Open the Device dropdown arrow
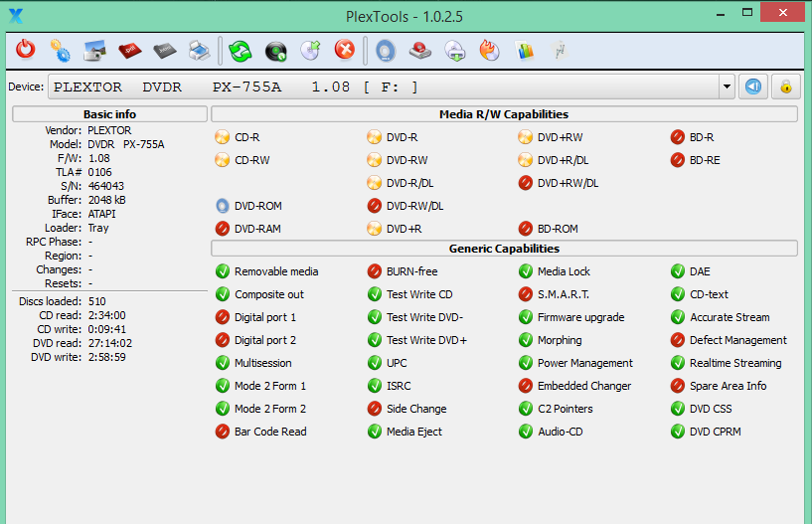Viewport: 812px width, 524px height. tap(728, 87)
